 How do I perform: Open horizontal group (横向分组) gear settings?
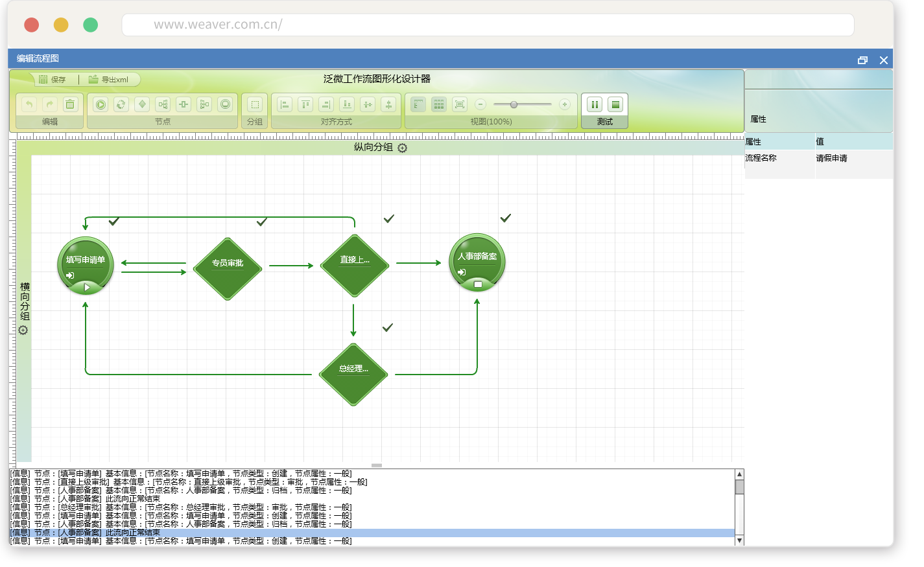click(23, 330)
